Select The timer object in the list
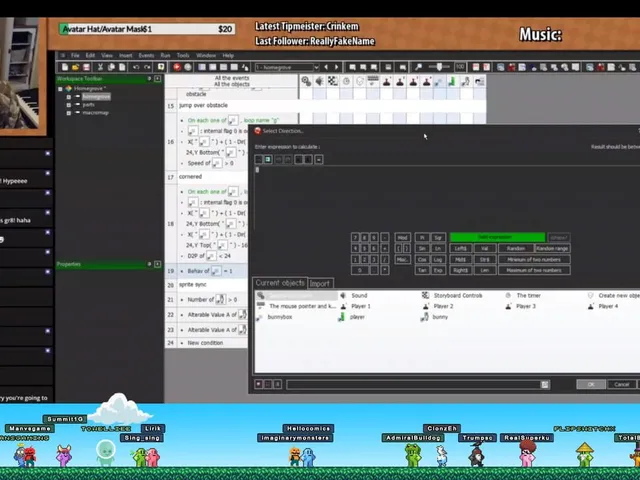Viewport: 640px width, 480px height. pyautogui.click(x=523, y=296)
